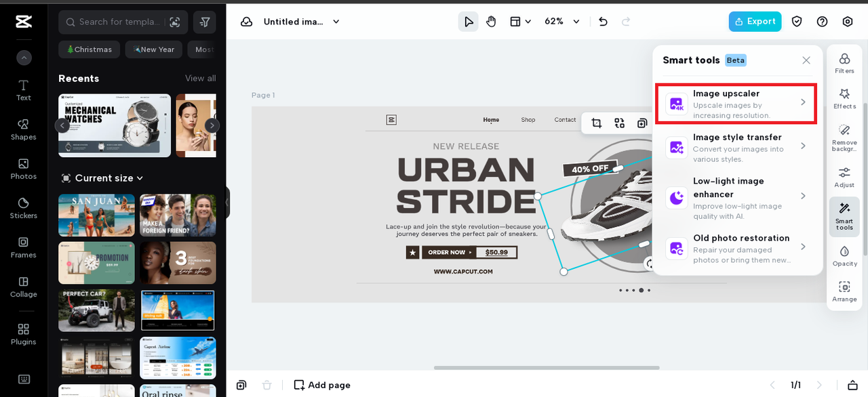
Task: Show next recent templates
Action: click(212, 125)
